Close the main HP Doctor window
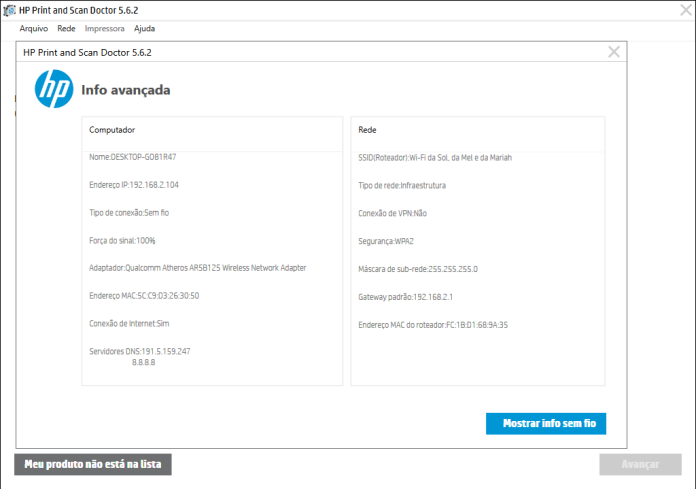Screen dimensions: 696x489 (686, 10)
